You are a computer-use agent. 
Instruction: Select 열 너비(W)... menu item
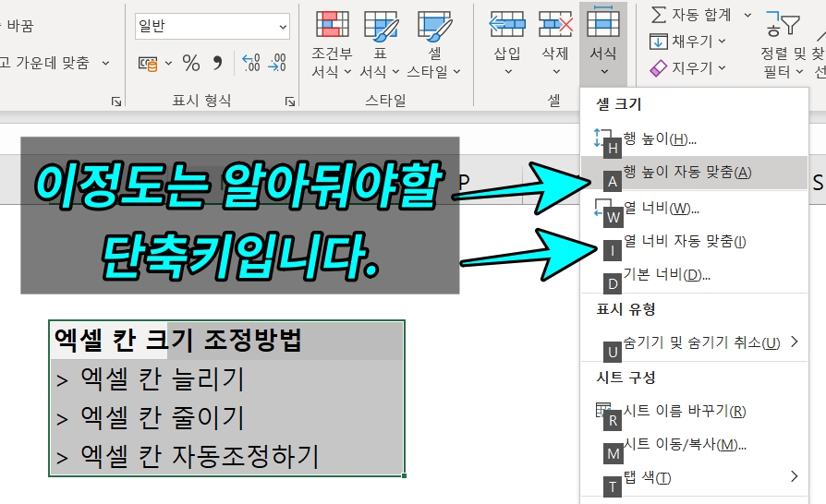[694, 209]
